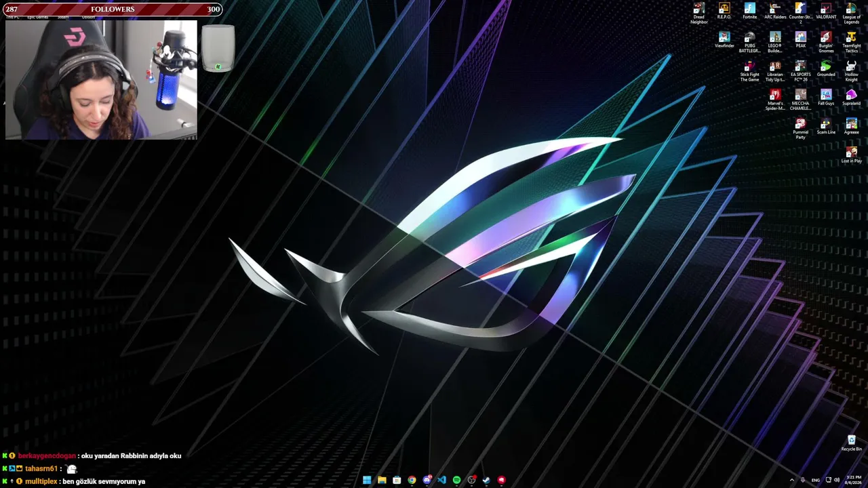Open File Explorer from the taskbar
868x488 pixels.
pyautogui.click(x=382, y=480)
